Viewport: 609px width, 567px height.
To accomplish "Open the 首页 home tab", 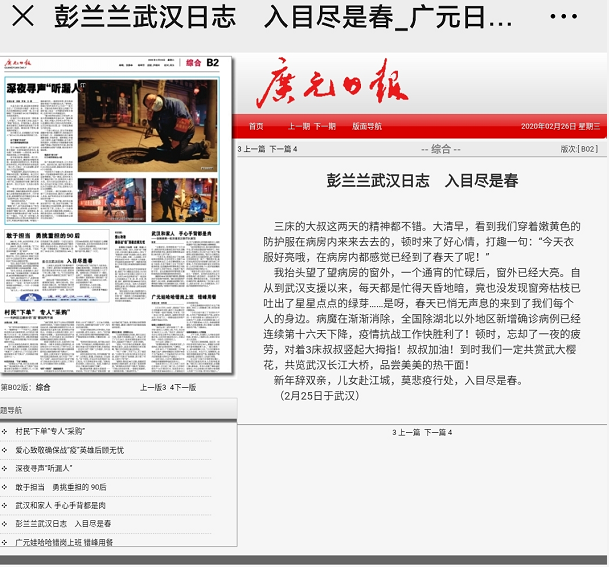I will 257,126.
